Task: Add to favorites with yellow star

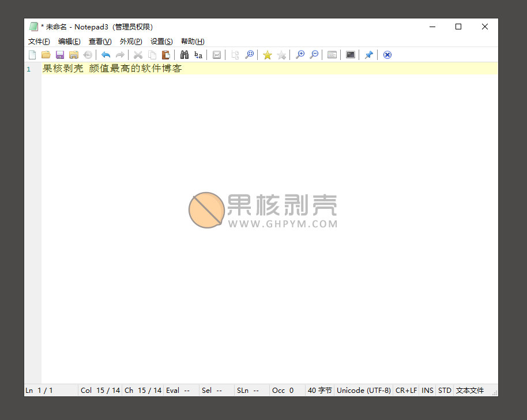Action: point(268,55)
